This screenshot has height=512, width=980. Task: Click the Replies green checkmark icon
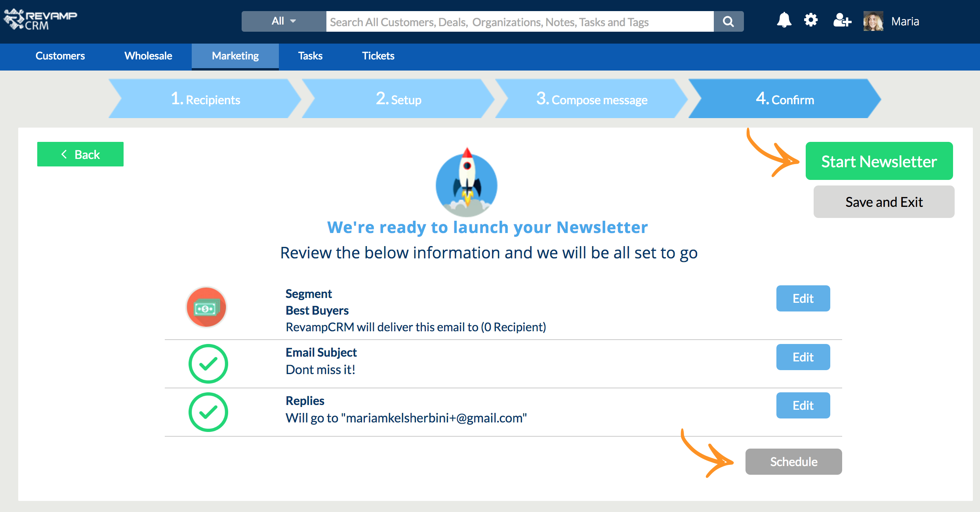tap(208, 412)
